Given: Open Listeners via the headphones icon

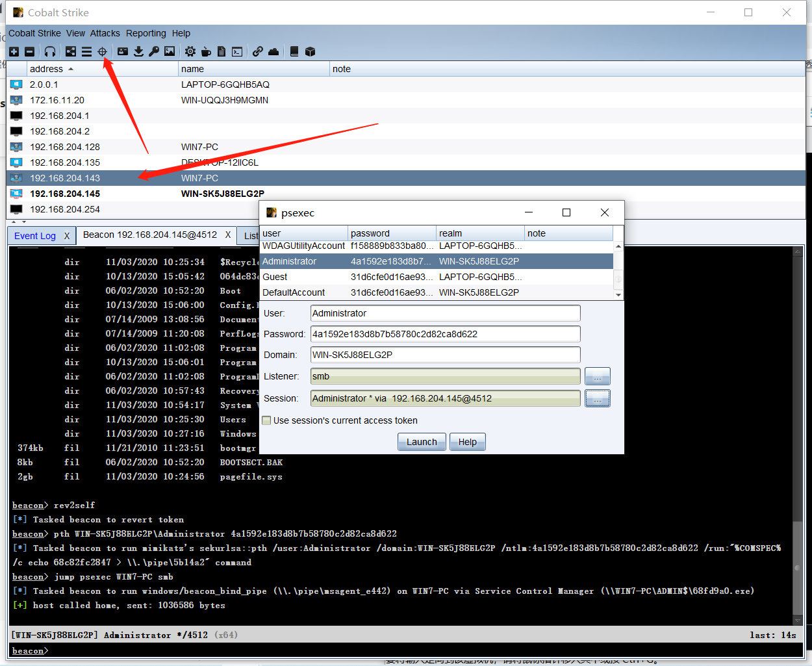Looking at the screenshot, I should click(50, 51).
